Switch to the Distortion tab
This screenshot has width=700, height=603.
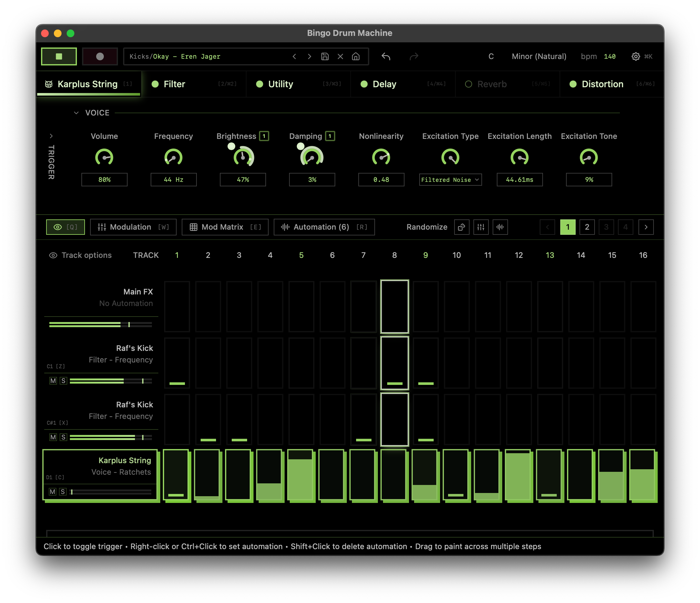(602, 84)
